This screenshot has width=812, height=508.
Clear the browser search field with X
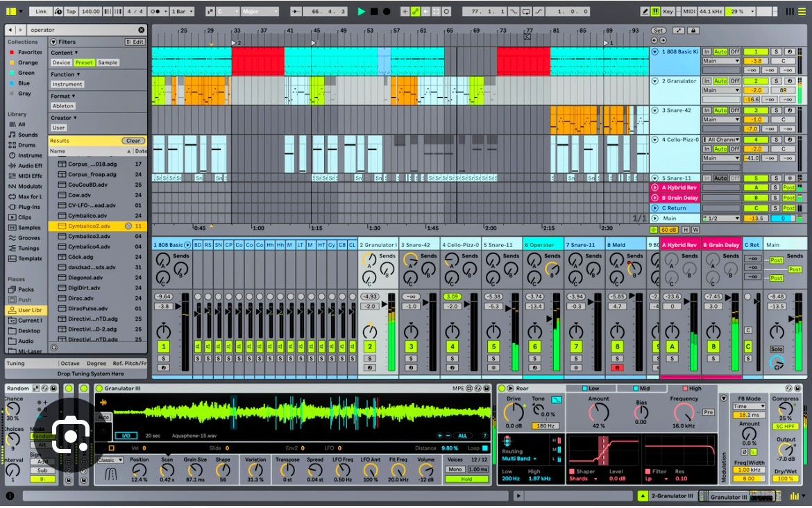(x=141, y=30)
